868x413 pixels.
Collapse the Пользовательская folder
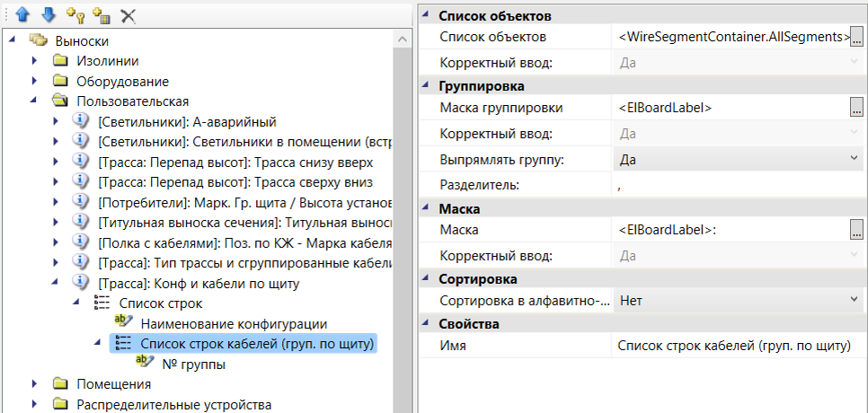pyautogui.click(x=34, y=101)
